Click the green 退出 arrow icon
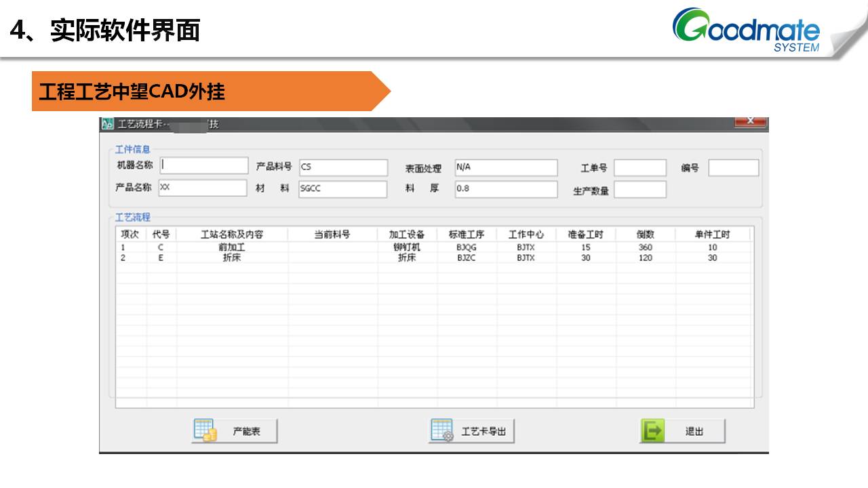Screen dimensions: 868x488 654,430
